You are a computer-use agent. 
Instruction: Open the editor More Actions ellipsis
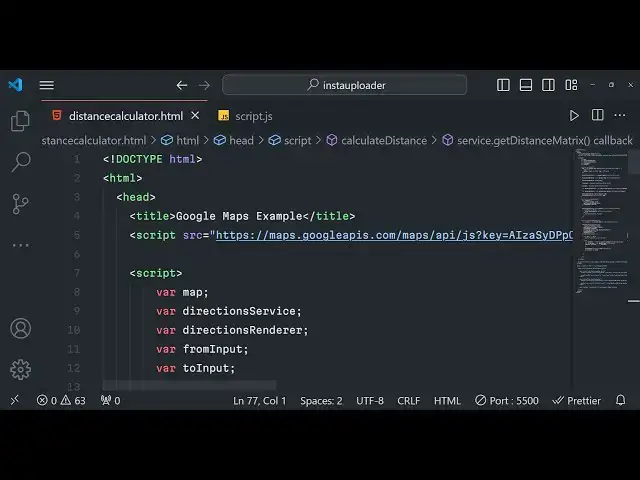620,116
